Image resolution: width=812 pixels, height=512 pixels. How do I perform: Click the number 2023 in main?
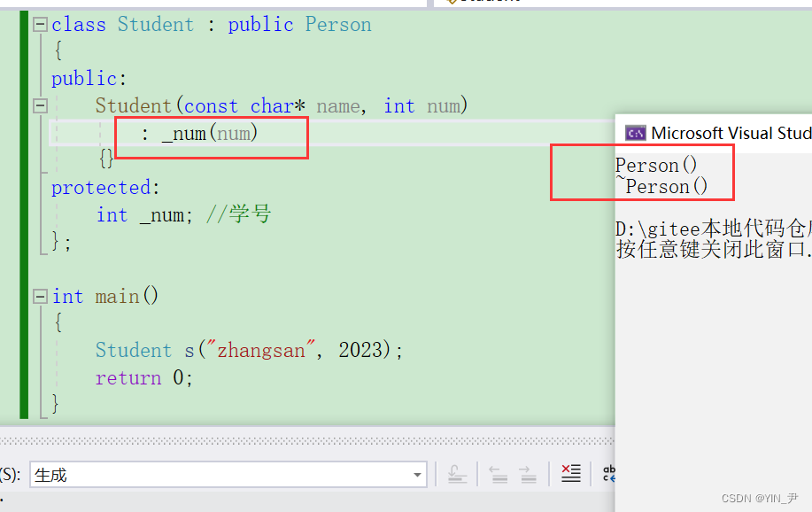[x=360, y=350]
